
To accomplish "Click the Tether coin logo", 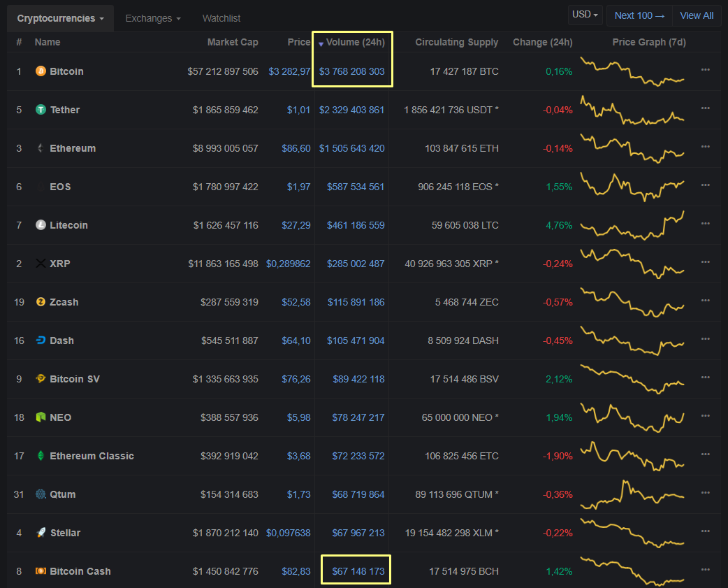I will 41,110.
